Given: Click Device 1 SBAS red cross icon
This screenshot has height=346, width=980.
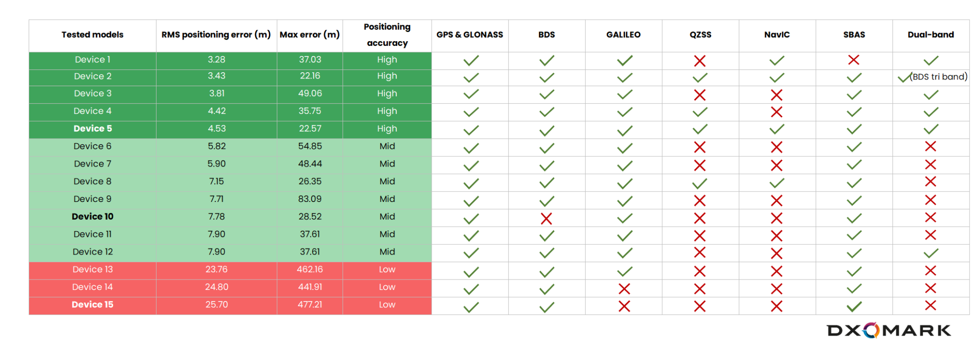Looking at the screenshot, I should [854, 60].
